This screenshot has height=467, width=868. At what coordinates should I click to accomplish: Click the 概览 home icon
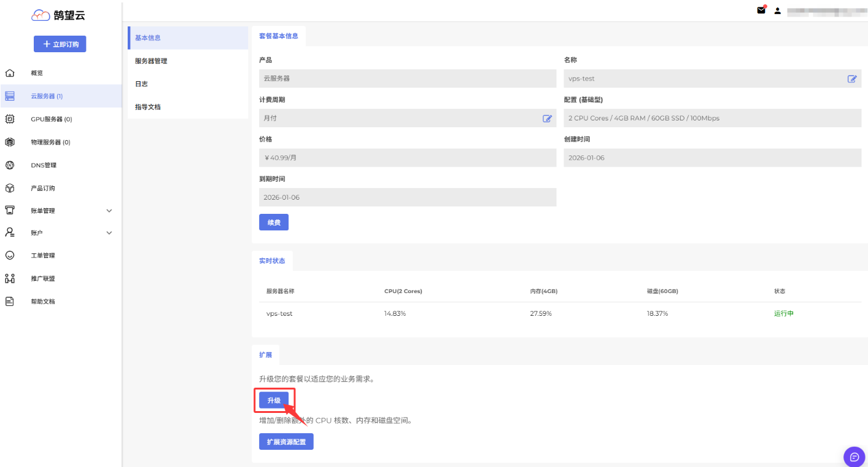coord(10,73)
